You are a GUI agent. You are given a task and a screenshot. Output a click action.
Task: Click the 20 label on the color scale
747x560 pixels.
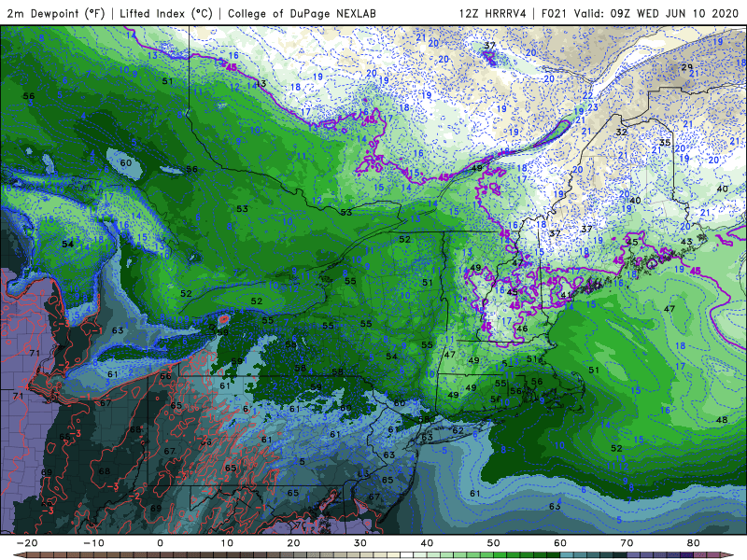click(293, 543)
